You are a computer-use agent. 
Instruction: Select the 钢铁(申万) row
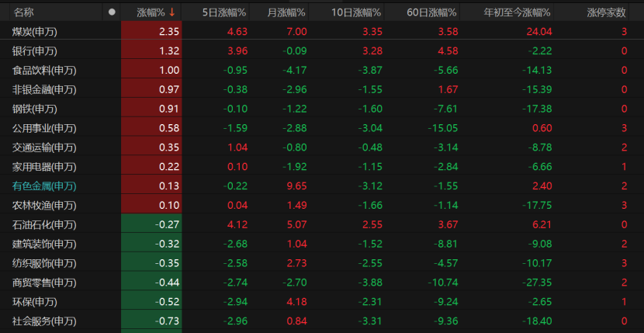pos(320,109)
